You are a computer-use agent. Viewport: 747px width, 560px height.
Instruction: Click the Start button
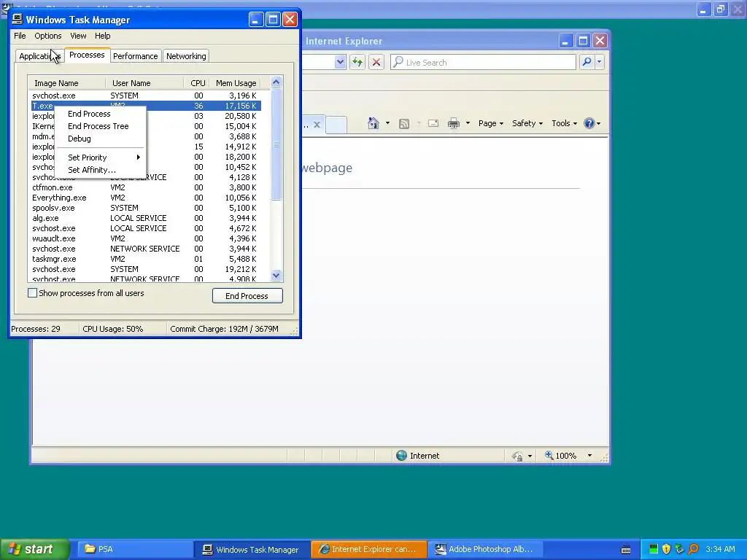(x=34, y=550)
